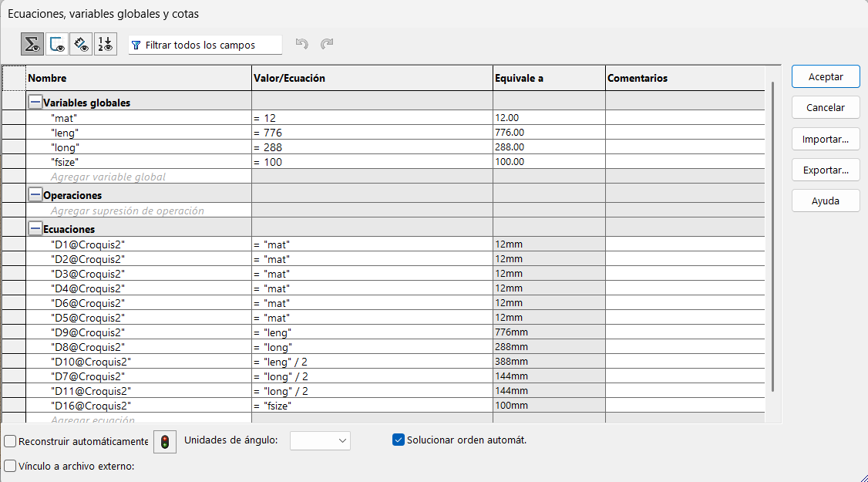868x482 pixels.
Task: Collapse the Ecuaciones section
Action: [35, 229]
